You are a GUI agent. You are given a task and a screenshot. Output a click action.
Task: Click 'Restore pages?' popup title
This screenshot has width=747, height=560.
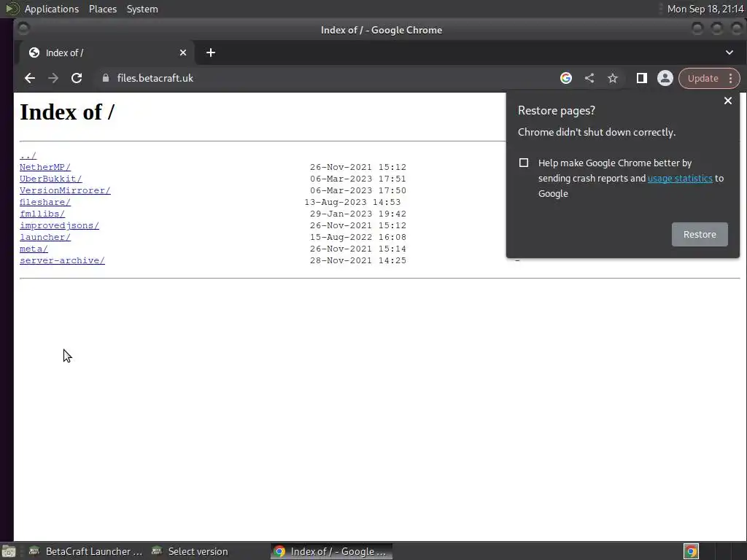pyautogui.click(x=557, y=111)
